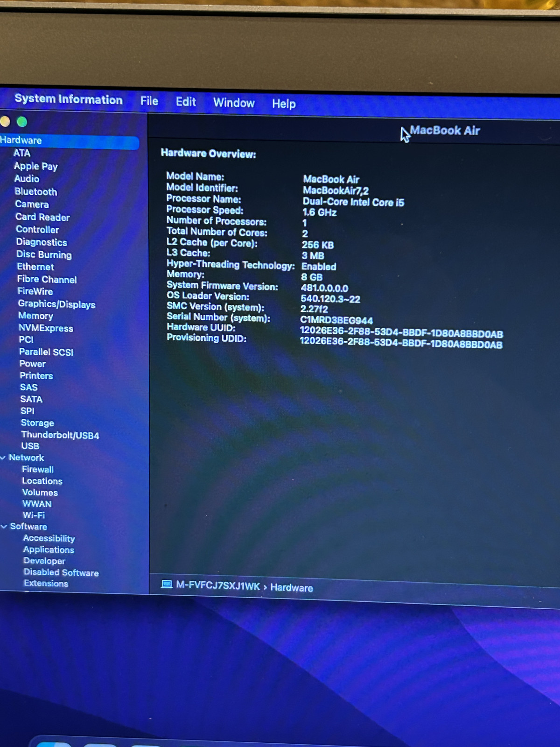This screenshot has width=560, height=747.
Task: Click the computer icon in path bar
Action: [x=167, y=585]
